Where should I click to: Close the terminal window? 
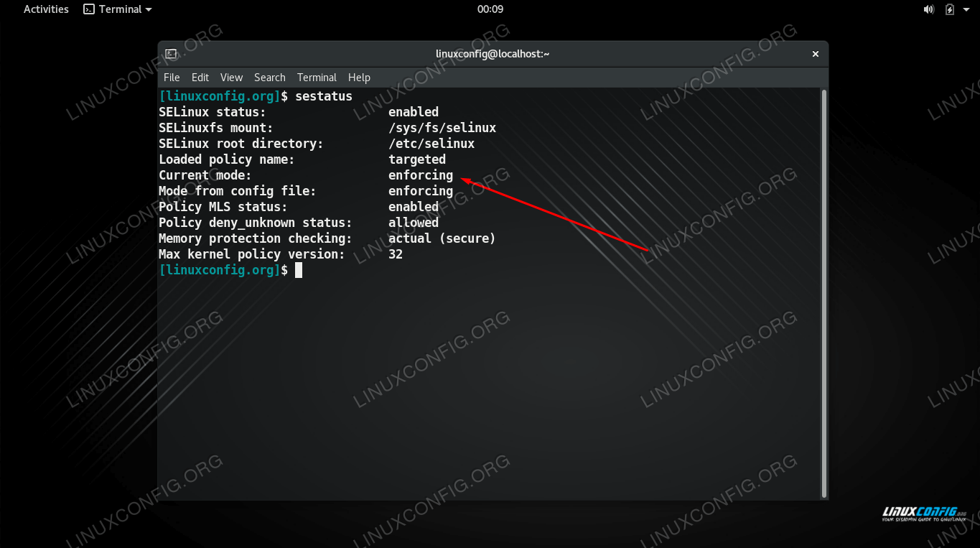point(816,54)
